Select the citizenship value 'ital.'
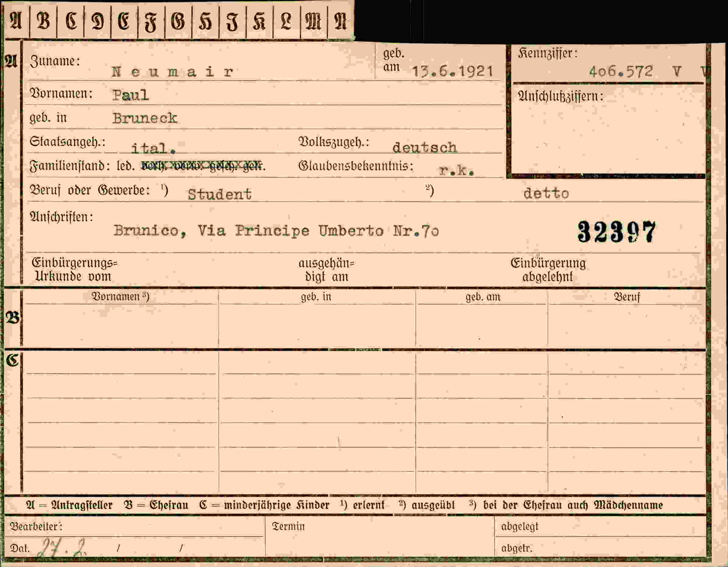This screenshot has width=728, height=567. [x=153, y=148]
